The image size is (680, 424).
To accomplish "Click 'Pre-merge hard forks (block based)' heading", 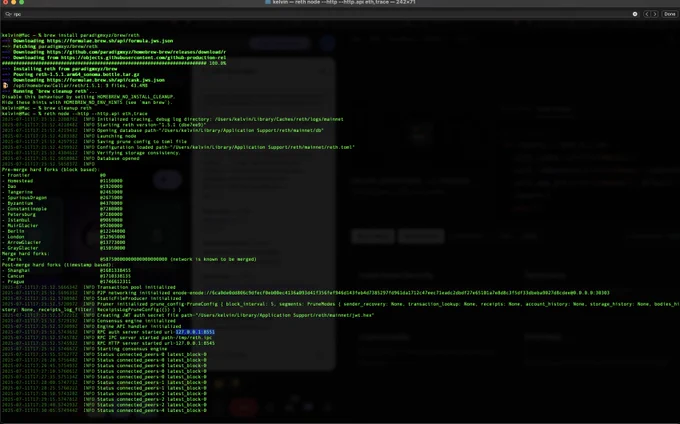I will point(50,170).
